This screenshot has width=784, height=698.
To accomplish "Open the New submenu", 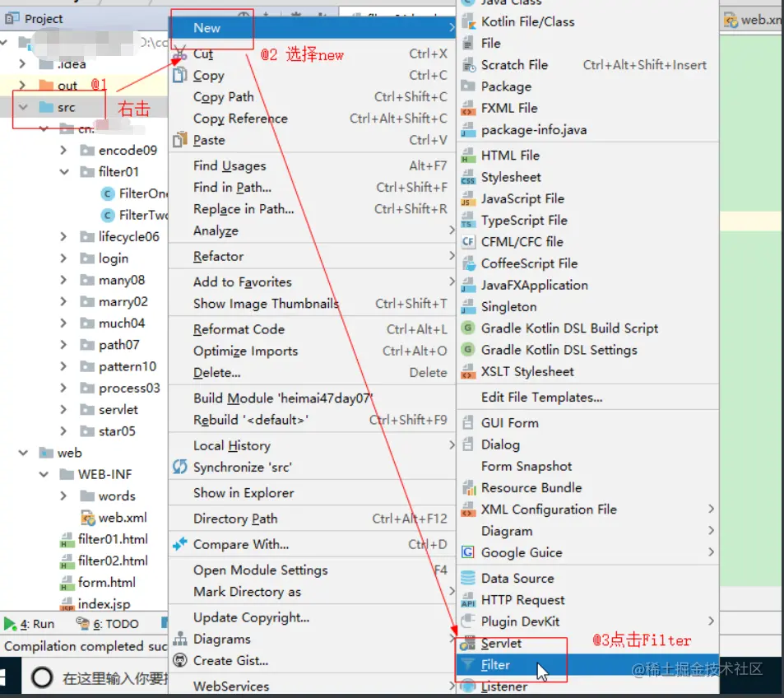I will [x=313, y=27].
